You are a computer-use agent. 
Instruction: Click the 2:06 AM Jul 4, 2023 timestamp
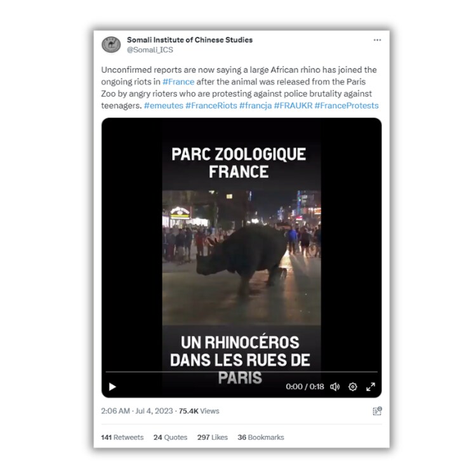[x=137, y=411]
